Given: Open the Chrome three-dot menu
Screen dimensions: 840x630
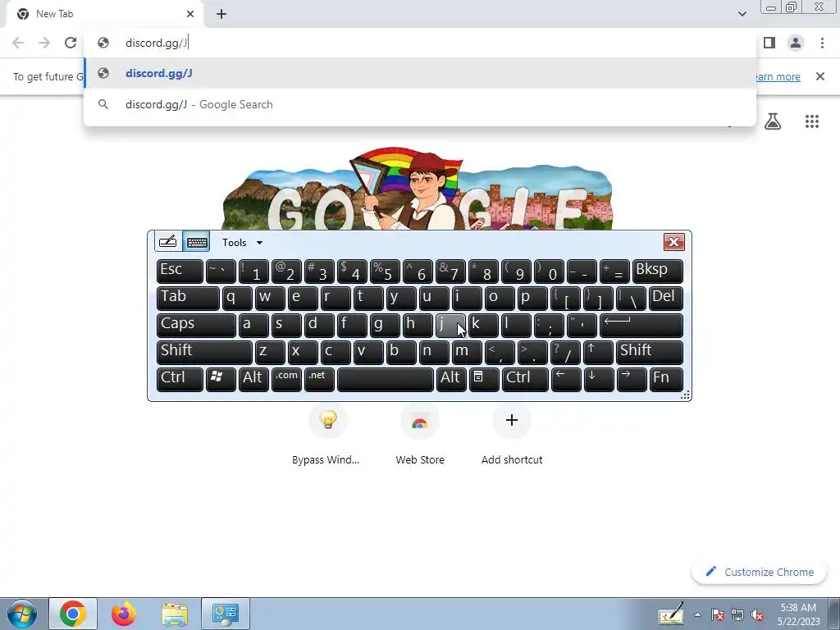Looking at the screenshot, I should 822,43.
